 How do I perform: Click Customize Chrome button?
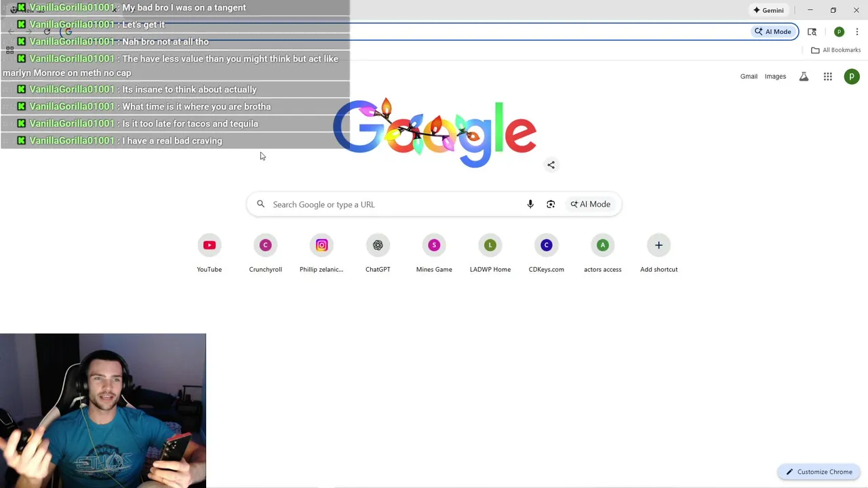818,472
